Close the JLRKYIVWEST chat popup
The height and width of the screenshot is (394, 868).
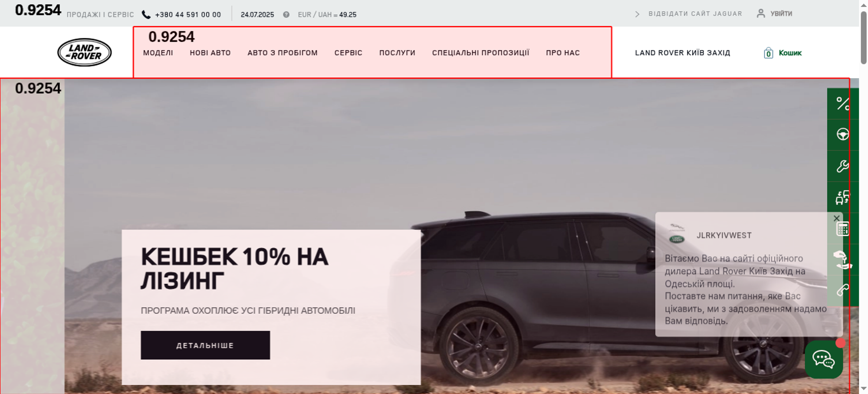tap(836, 218)
